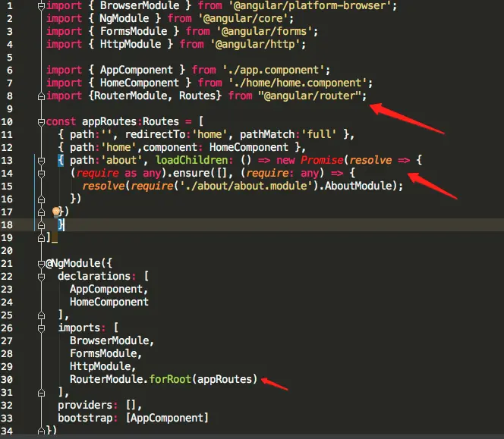Click 'HttpModule' in the line 4 import
The height and width of the screenshot is (439, 504).
point(131,44)
